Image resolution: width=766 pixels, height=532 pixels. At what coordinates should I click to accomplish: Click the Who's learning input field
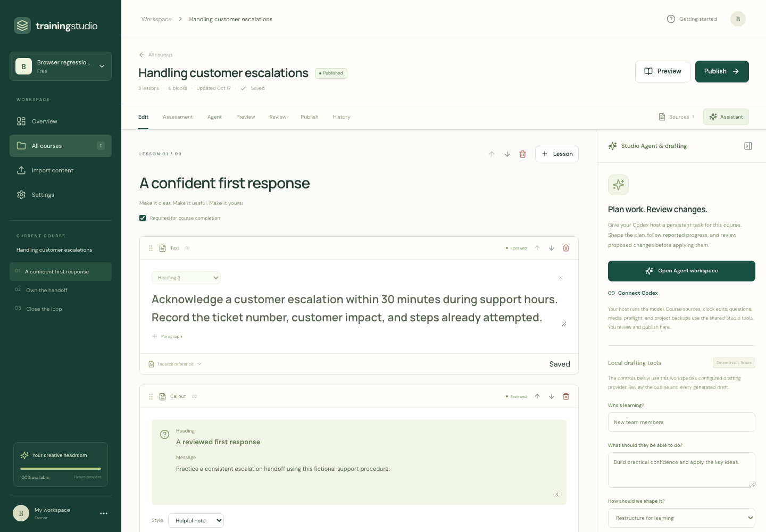(681, 422)
